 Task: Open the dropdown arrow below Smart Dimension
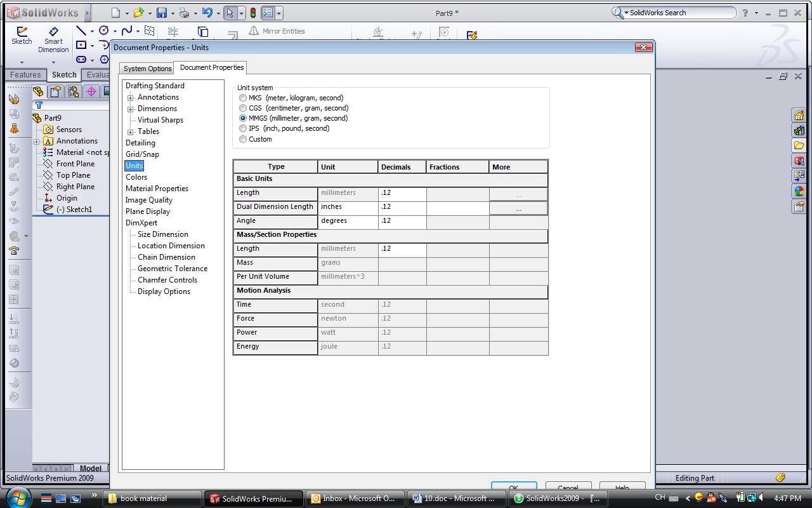click(x=53, y=62)
